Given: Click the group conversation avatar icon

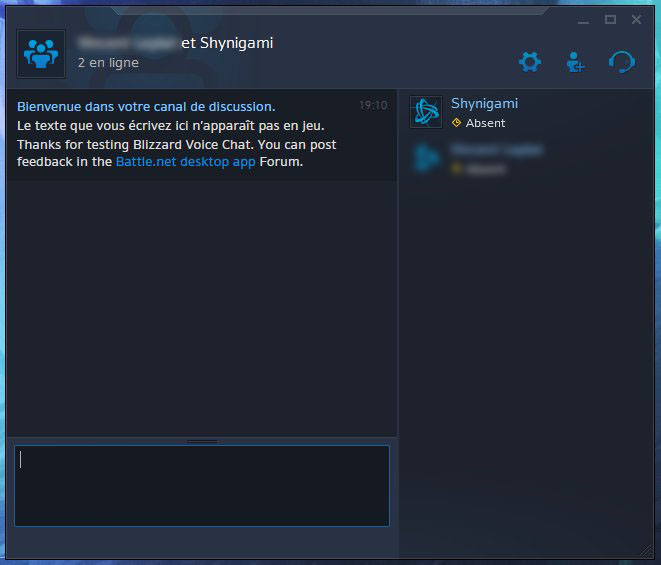Looking at the screenshot, I should point(41,54).
